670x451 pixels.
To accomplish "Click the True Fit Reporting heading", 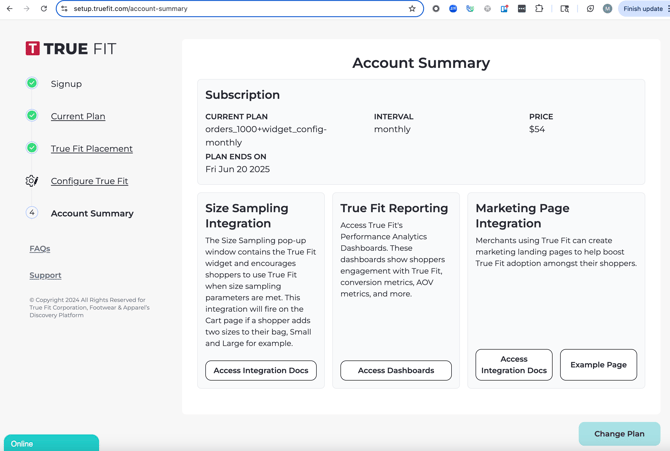I will click(x=394, y=208).
